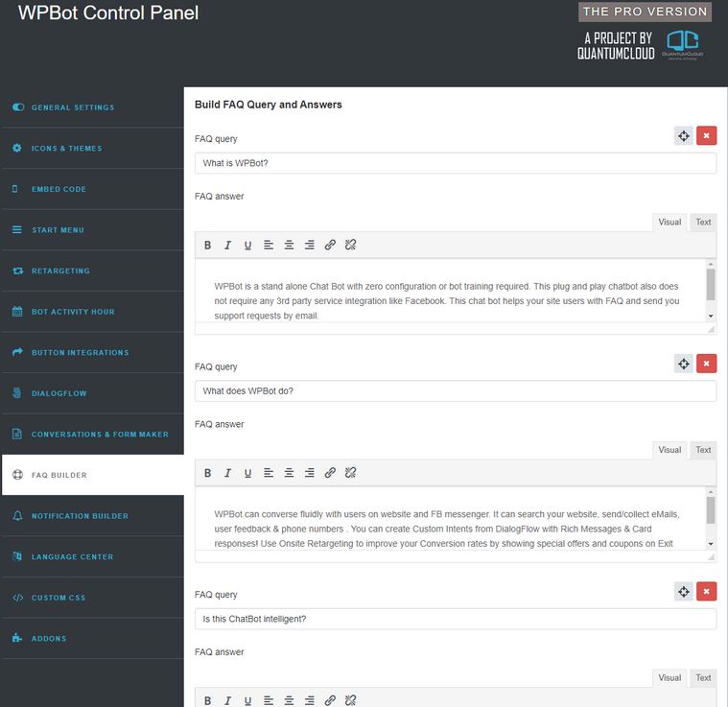Insert link in second FAQ editor
728x707 pixels.
pos(330,473)
